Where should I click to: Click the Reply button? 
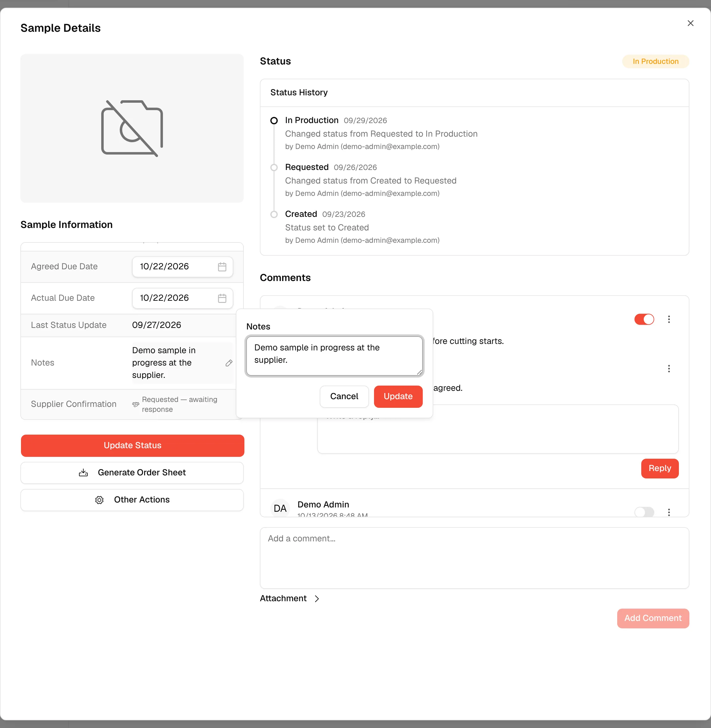pos(659,468)
